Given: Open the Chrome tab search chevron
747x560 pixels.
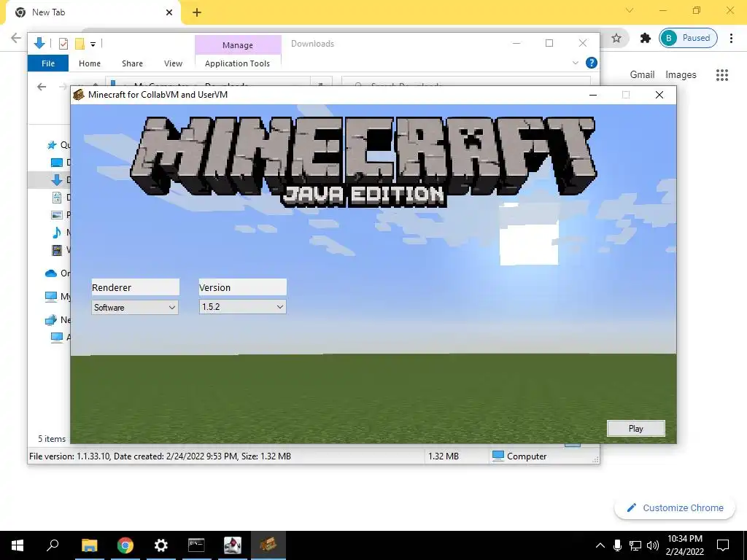Looking at the screenshot, I should (x=630, y=10).
